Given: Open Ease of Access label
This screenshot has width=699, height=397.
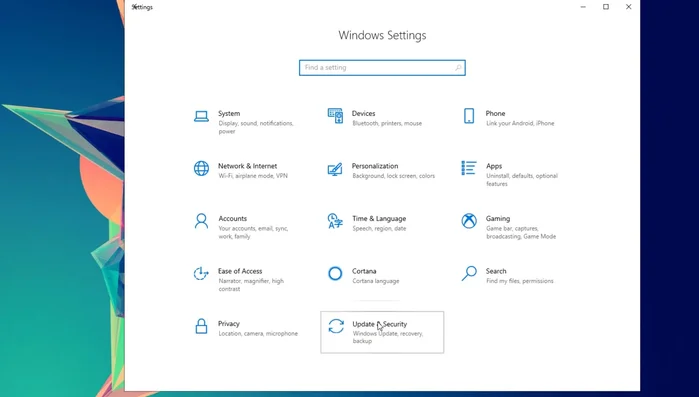Looking at the screenshot, I should point(240,271).
